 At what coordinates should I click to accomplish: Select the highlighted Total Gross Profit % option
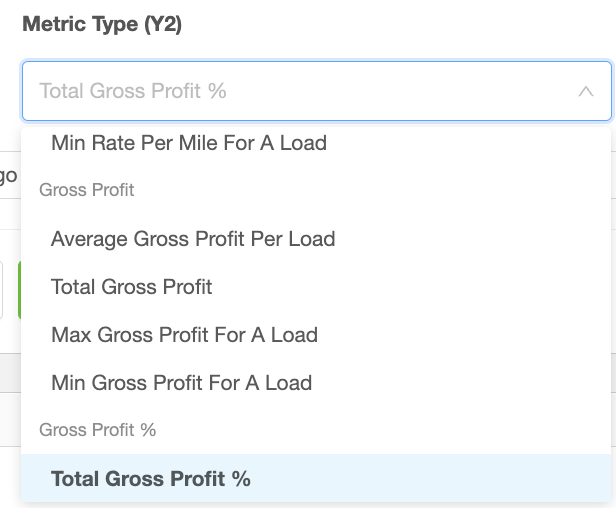tap(316, 478)
